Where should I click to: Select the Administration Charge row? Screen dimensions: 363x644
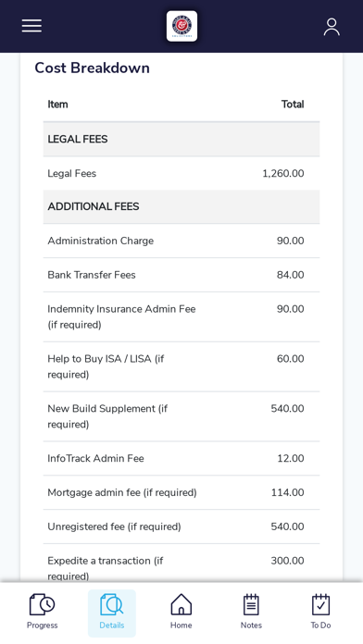181,241
